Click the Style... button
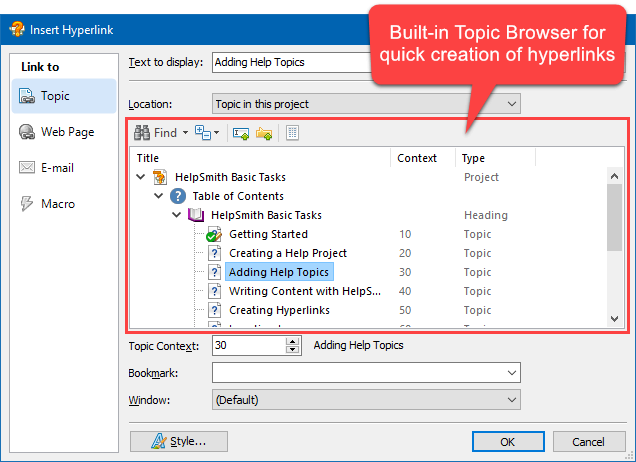Screen dimensions: 636x462 pos(179,441)
